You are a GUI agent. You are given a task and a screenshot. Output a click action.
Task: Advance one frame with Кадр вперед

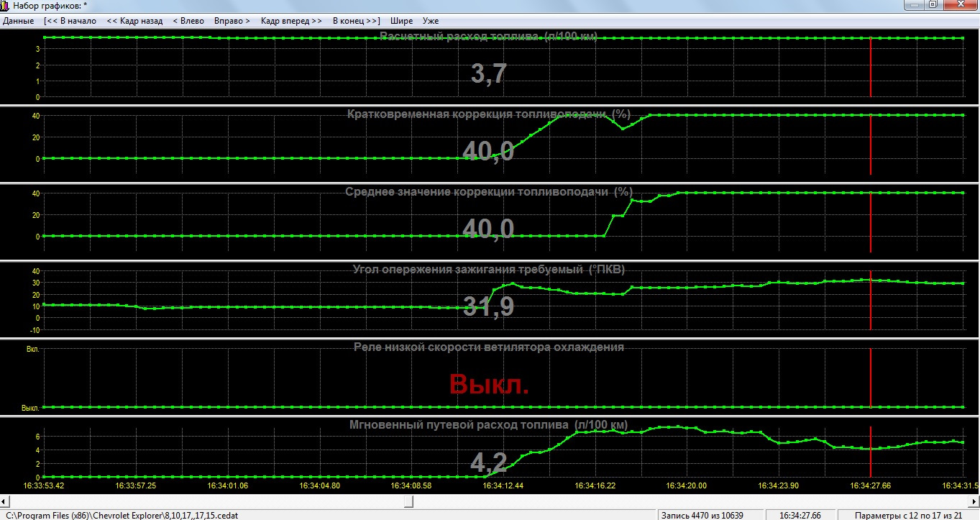291,21
